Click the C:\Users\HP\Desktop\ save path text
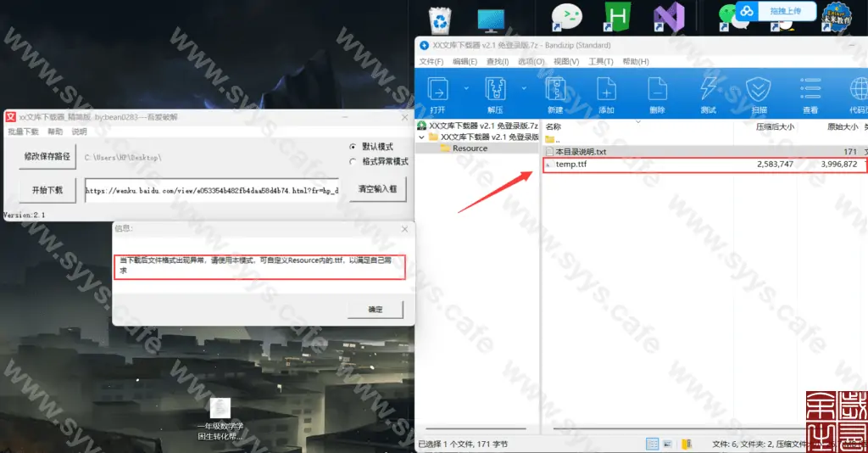The width and height of the screenshot is (868, 453). pos(123,158)
